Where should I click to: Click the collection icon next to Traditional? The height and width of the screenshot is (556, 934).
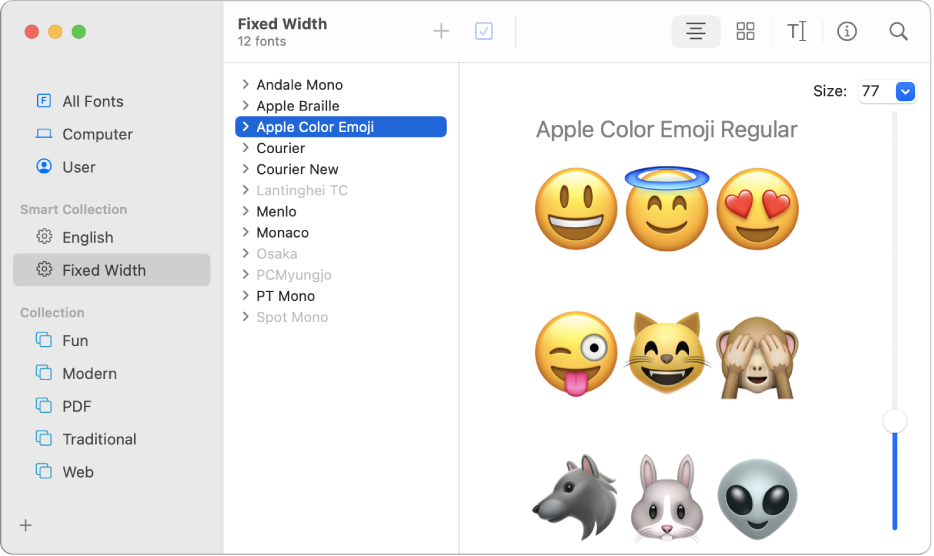pos(44,438)
